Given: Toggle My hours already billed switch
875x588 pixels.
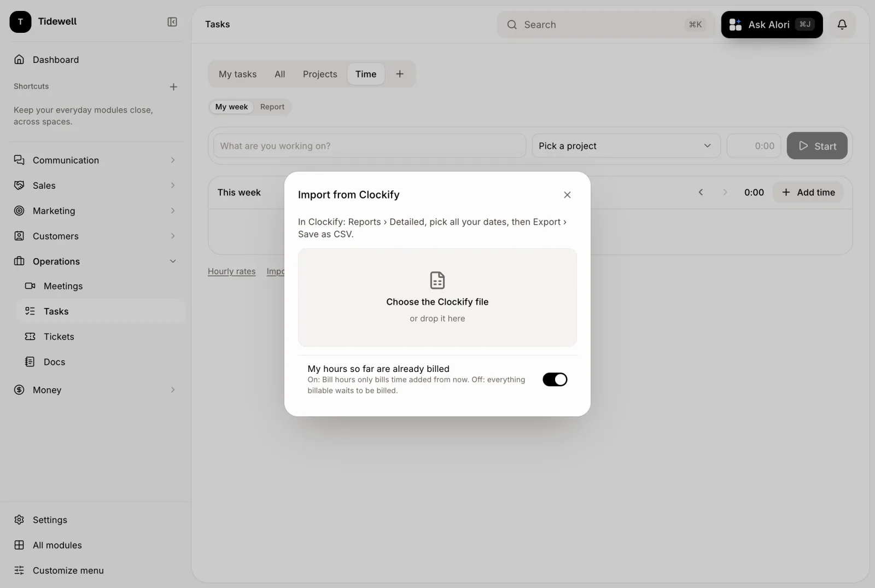Looking at the screenshot, I should coord(555,379).
